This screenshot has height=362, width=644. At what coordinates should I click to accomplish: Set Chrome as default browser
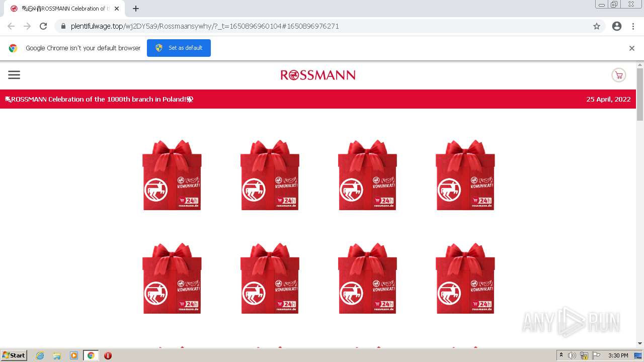pyautogui.click(x=179, y=48)
